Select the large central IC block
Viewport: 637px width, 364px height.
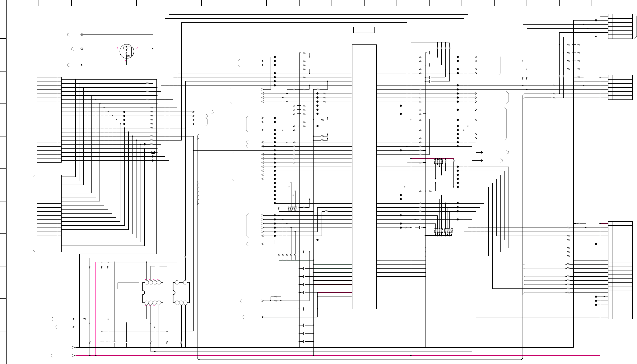coord(364,177)
